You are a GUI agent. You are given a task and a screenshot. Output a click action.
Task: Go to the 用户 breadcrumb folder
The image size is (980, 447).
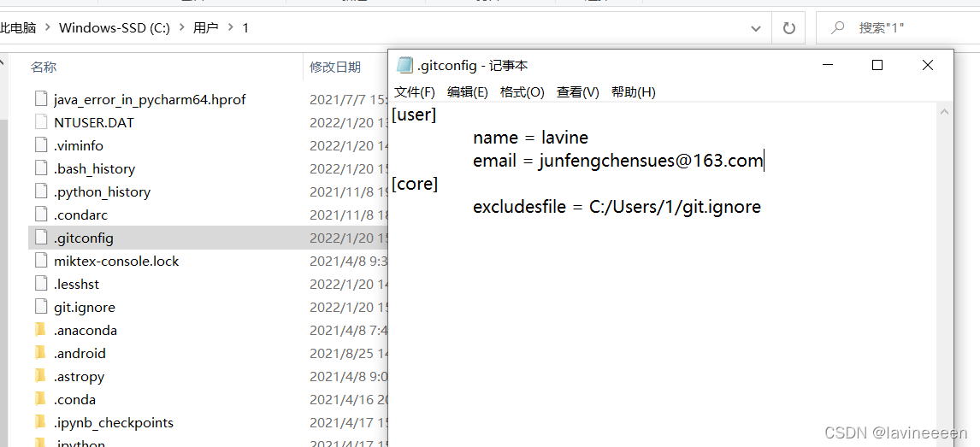click(206, 28)
